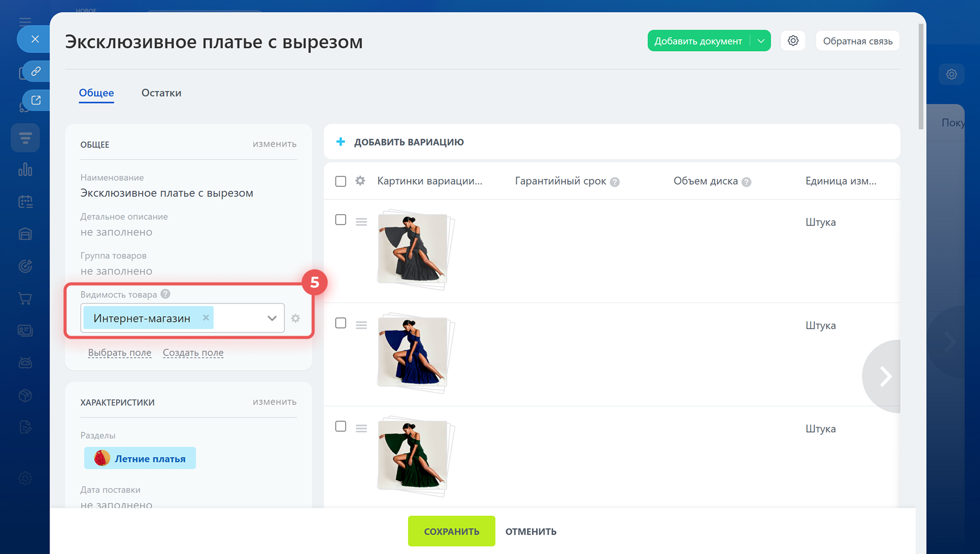Open the Общее tab
This screenshot has height=554, width=980.
[96, 93]
